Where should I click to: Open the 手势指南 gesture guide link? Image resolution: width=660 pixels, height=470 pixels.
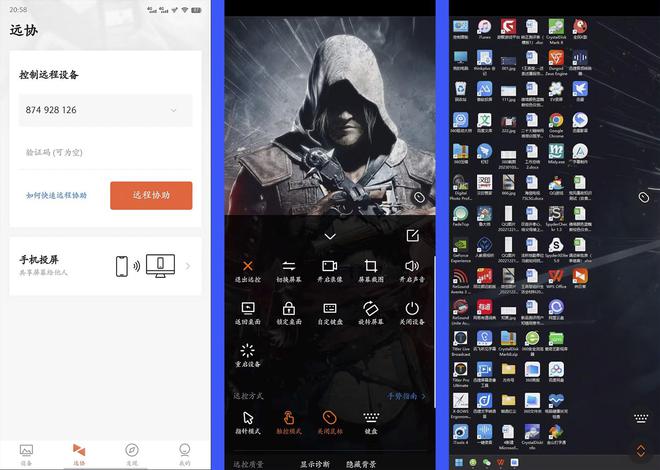click(x=406, y=396)
